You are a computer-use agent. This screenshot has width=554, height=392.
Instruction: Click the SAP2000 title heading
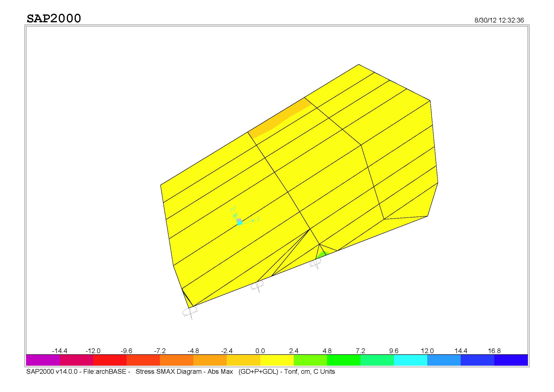pos(54,18)
